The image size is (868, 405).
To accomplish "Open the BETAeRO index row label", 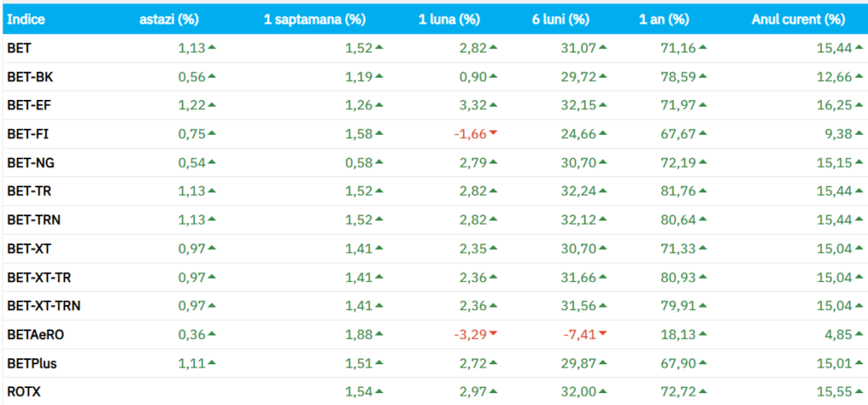I will pyautogui.click(x=35, y=335).
